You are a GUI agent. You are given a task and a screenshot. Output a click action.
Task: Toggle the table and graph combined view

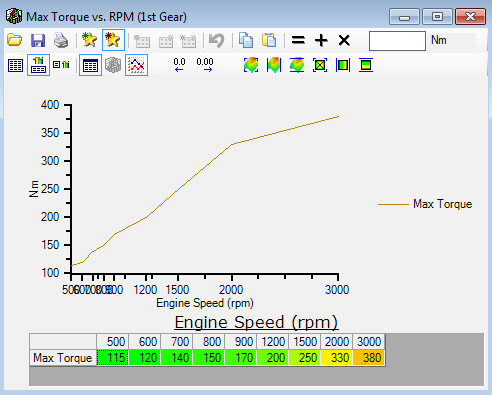click(x=38, y=65)
